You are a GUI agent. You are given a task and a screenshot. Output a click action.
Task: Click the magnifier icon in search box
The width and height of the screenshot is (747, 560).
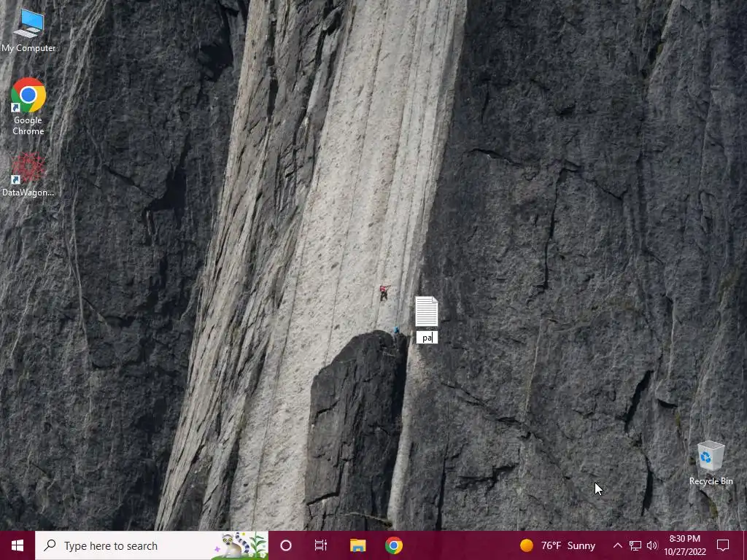pyautogui.click(x=50, y=545)
